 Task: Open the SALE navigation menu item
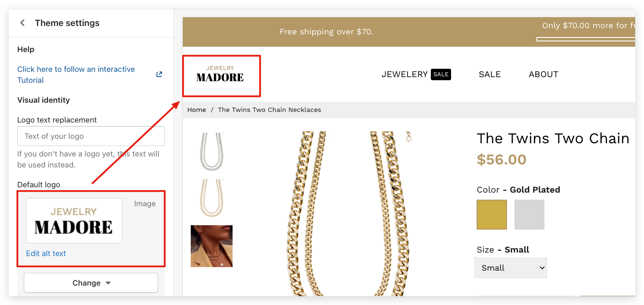[490, 74]
